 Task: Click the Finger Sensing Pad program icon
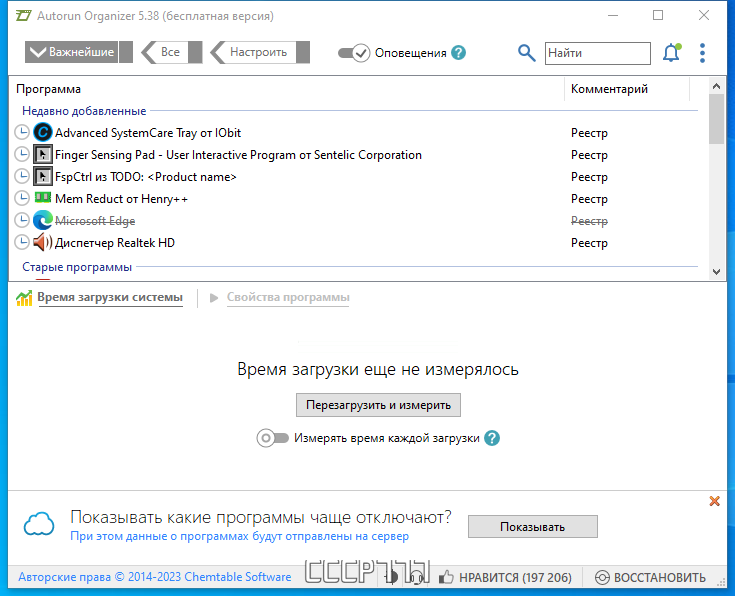[43, 155]
